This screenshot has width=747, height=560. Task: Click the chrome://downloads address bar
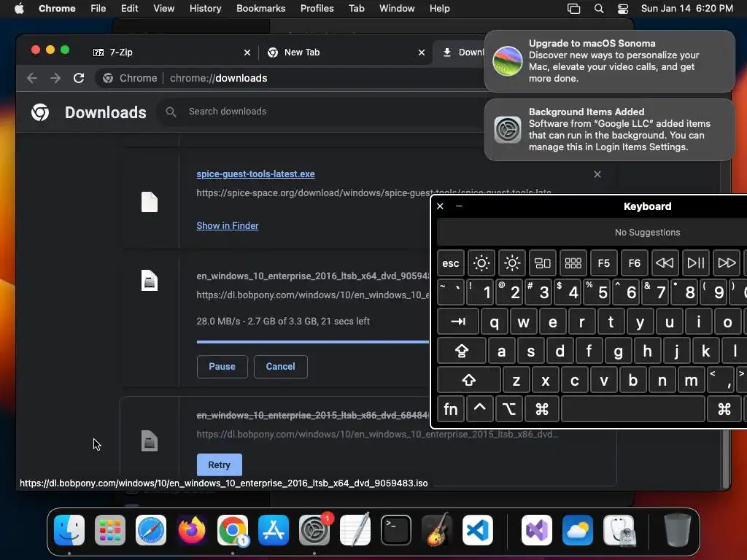(290, 78)
